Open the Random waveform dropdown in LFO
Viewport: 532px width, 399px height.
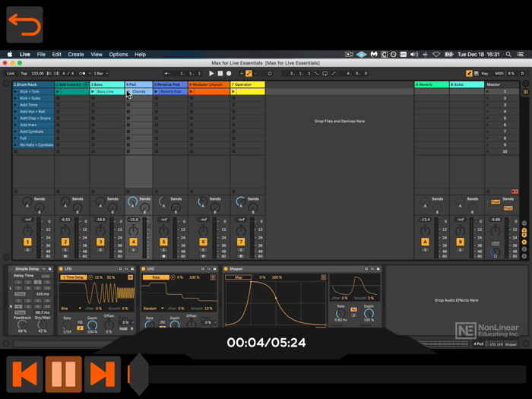(154, 309)
